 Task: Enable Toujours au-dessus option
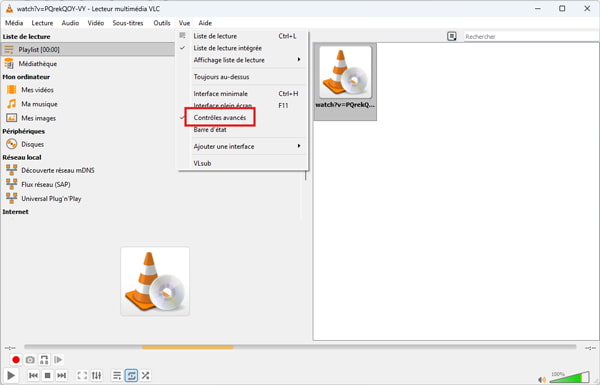243,77
